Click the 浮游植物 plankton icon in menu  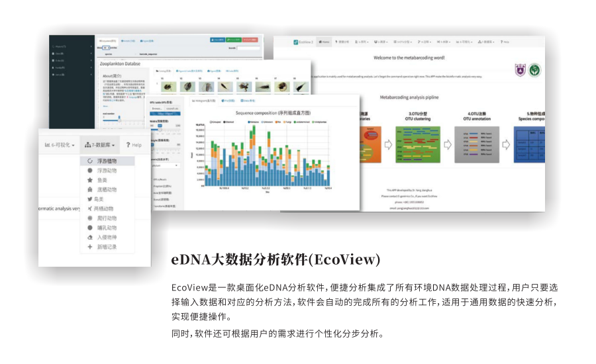(x=90, y=161)
